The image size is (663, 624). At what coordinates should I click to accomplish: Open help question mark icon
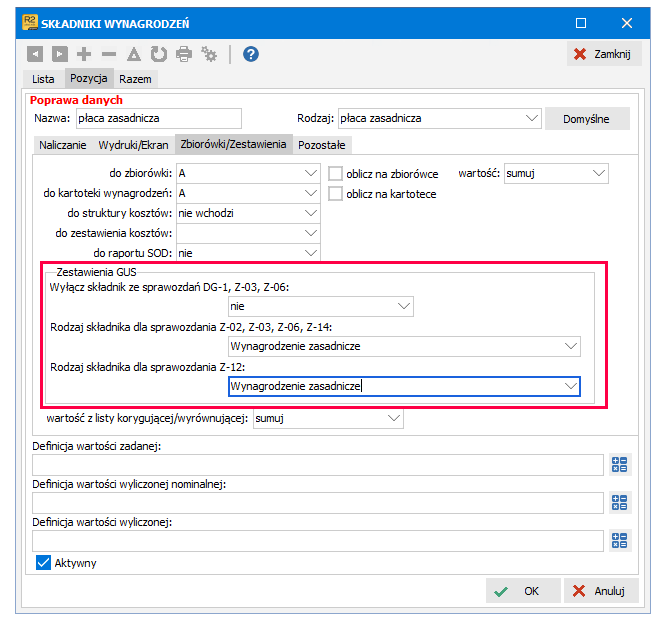click(251, 54)
